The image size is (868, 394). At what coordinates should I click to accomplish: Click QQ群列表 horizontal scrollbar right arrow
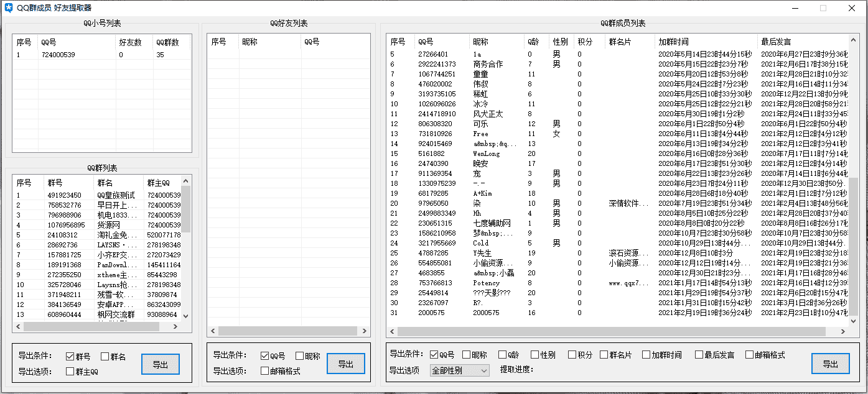[176, 326]
